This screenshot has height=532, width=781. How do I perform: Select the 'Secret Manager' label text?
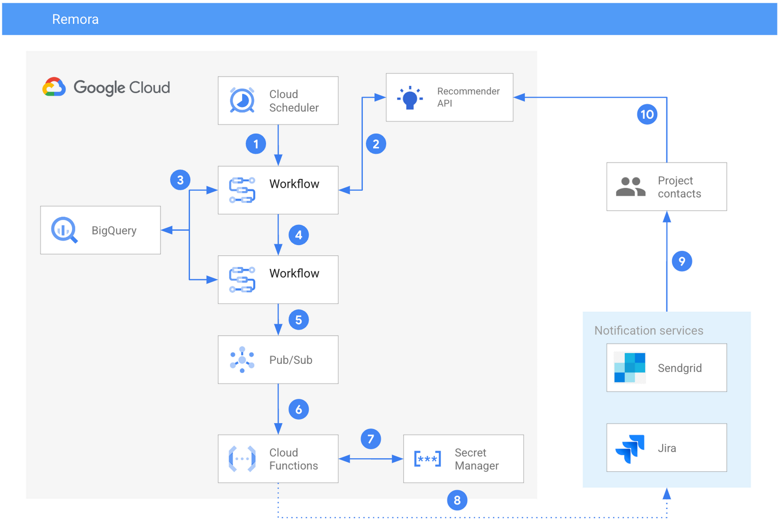pyautogui.click(x=476, y=459)
